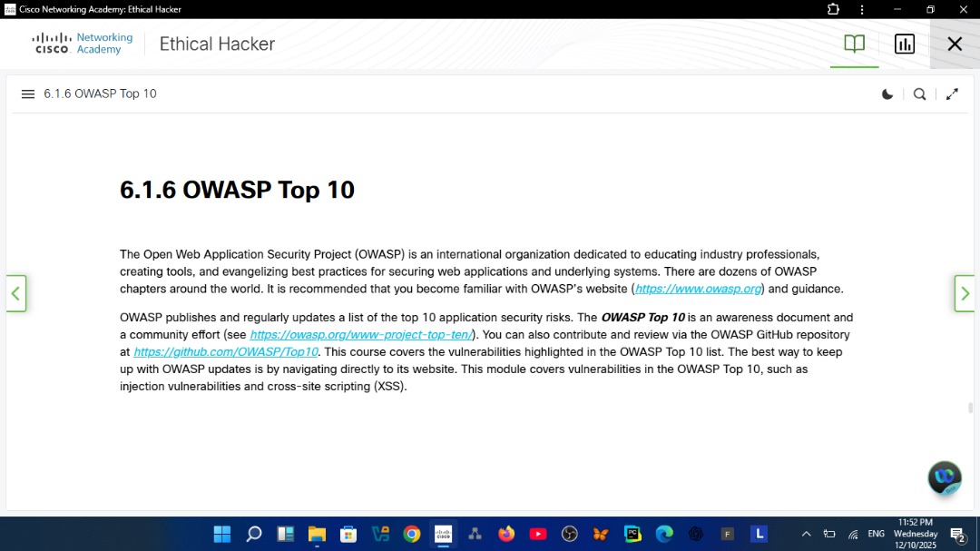Show hidden system tray icons
Viewport: 980px width, 551px height.
pyautogui.click(x=807, y=534)
